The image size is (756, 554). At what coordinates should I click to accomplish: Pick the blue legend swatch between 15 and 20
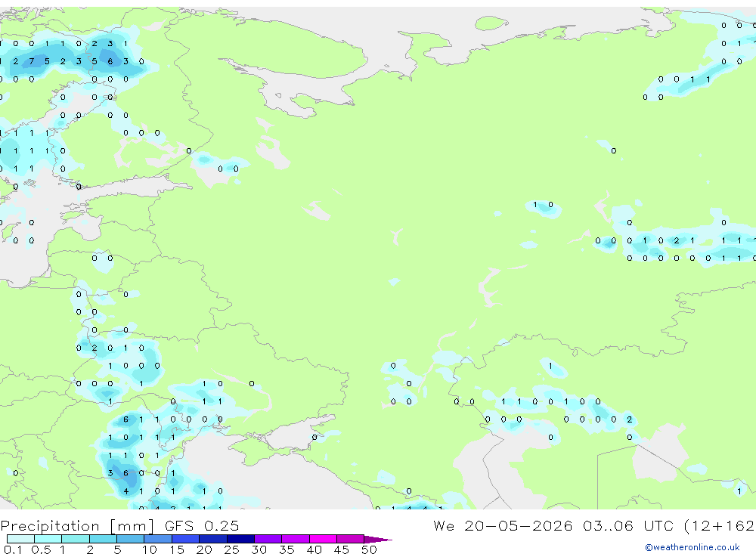(x=186, y=539)
